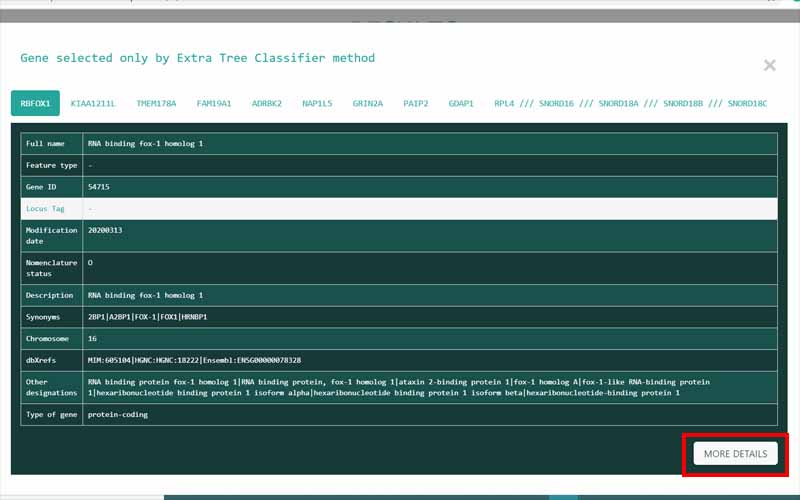Viewport: 800px width, 500px height.
Task: Click the Other designations text cell
Action: point(400,387)
